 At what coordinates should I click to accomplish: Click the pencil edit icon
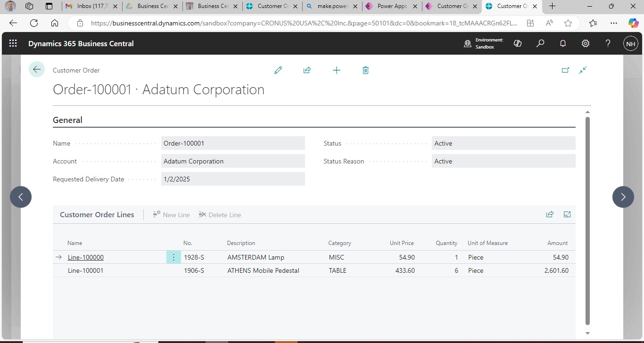(278, 70)
